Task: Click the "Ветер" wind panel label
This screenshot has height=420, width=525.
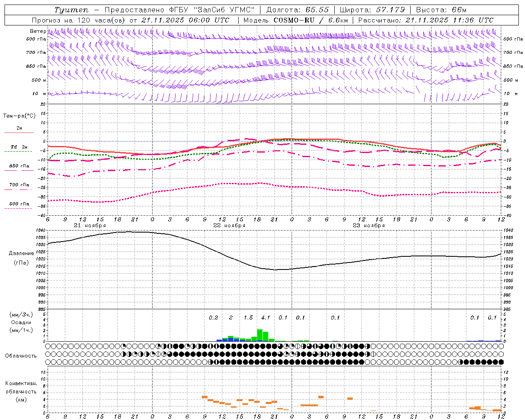Action: point(38,31)
